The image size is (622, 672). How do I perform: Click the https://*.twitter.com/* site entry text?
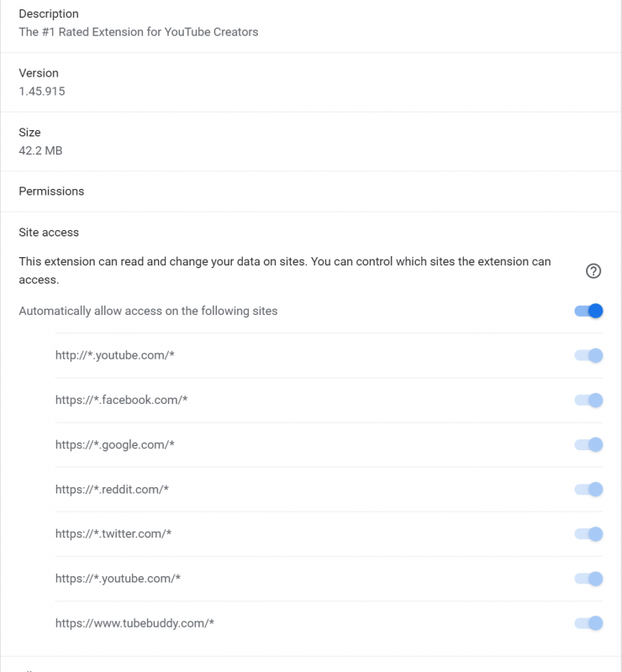(x=114, y=533)
